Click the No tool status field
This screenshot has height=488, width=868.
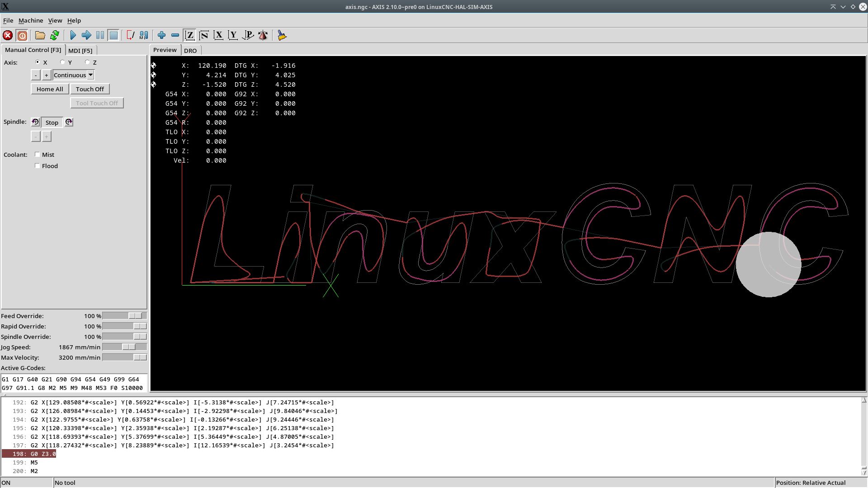414,483
